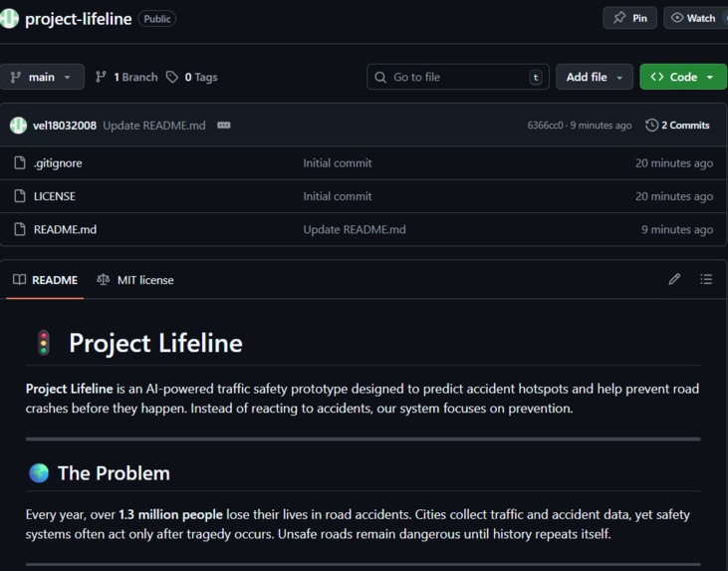View the 0 Tags list
This screenshot has height=571, width=728.
(192, 77)
